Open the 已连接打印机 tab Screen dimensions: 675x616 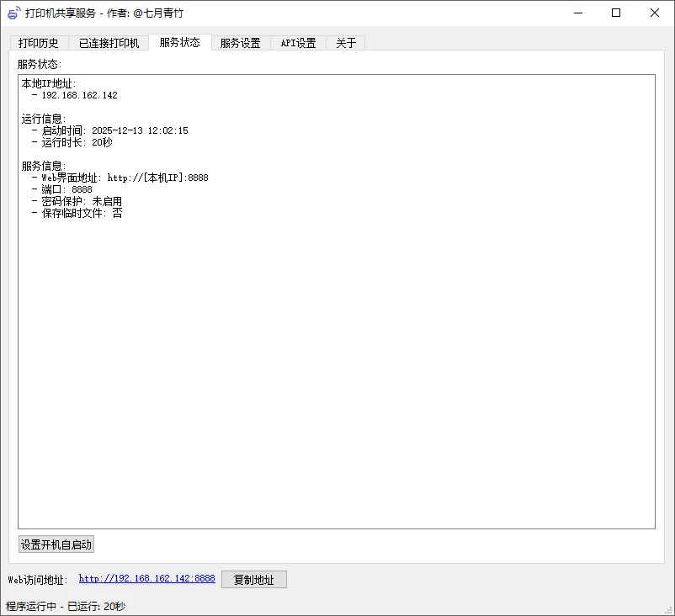[x=109, y=42]
